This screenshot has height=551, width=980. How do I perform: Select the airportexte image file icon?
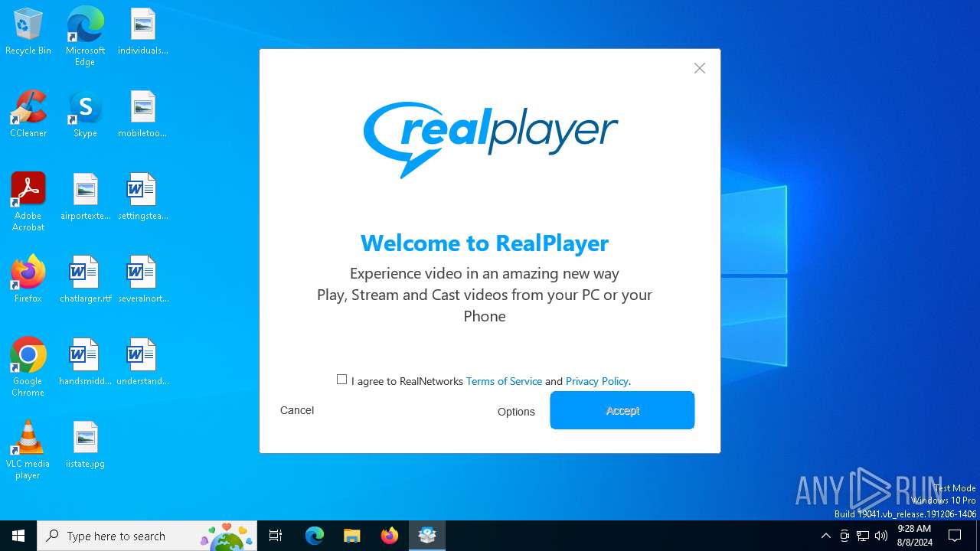[85, 197]
